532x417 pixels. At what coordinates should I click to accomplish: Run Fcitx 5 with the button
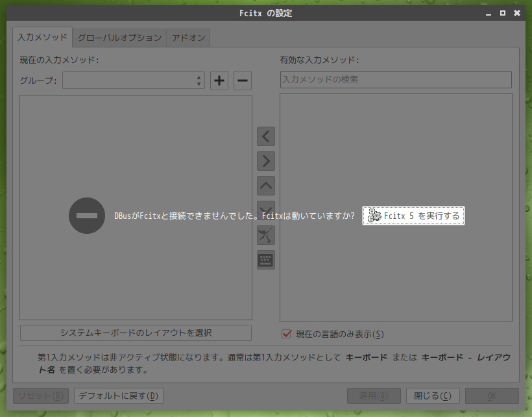point(413,216)
